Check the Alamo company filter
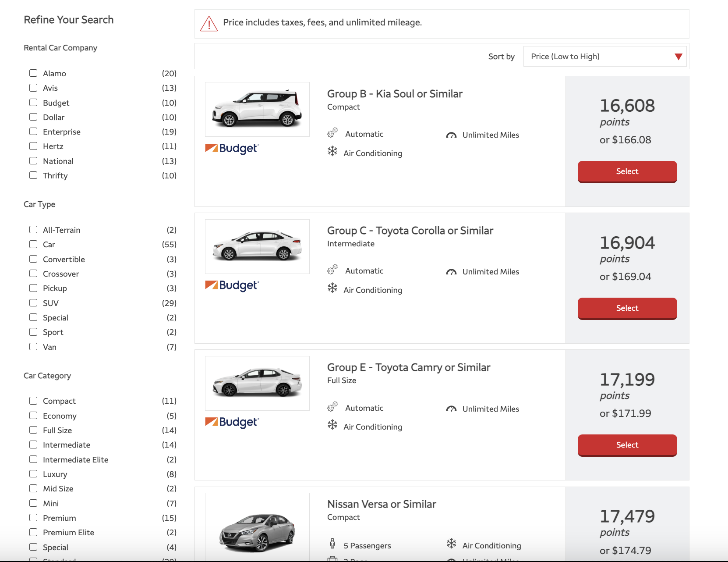728x562 pixels. point(33,73)
